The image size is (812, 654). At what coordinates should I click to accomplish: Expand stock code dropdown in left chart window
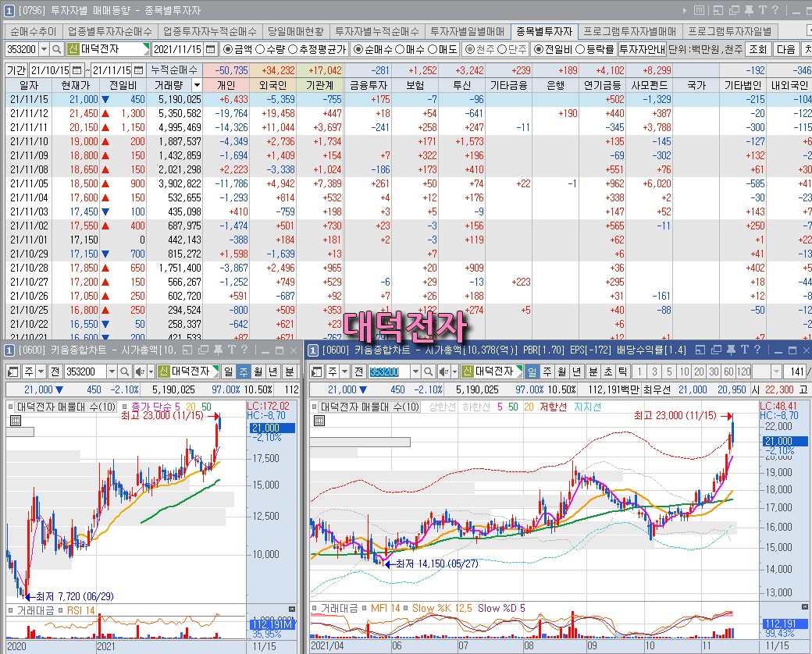tap(112, 371)
